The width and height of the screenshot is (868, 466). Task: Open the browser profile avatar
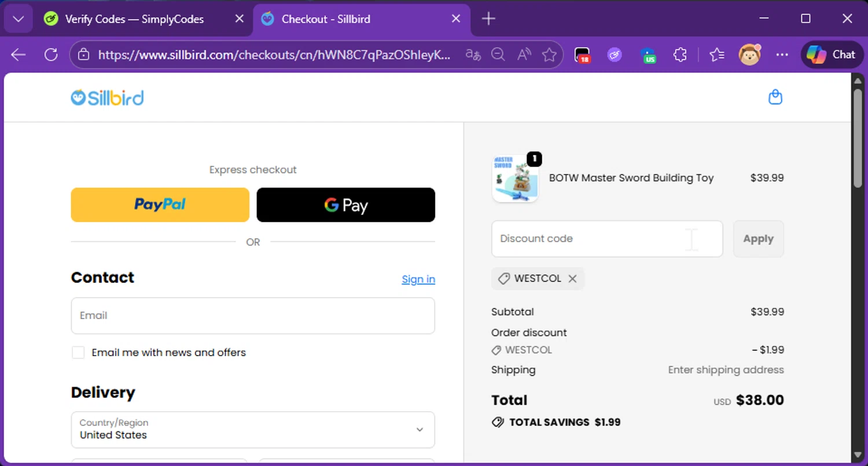750,55
